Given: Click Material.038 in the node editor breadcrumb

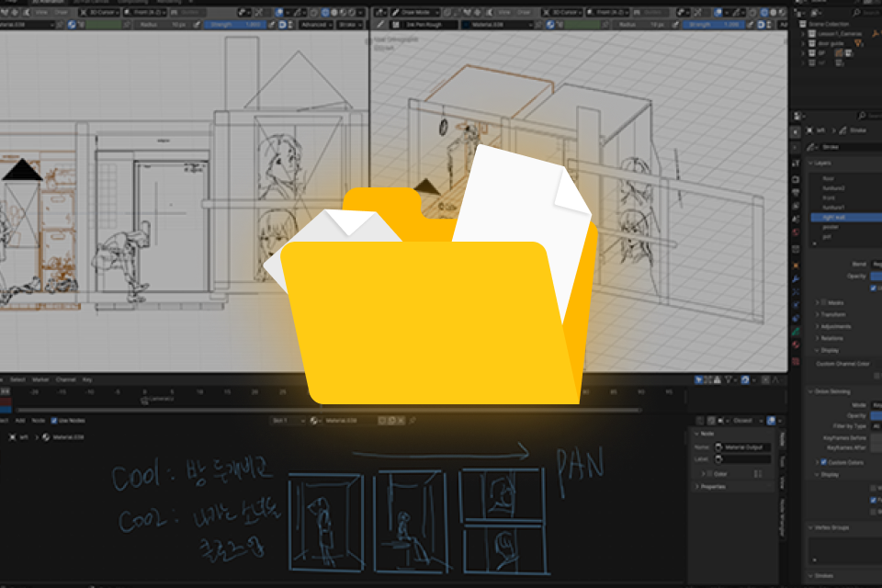Looking at the screenshot, I should [68, 437].
